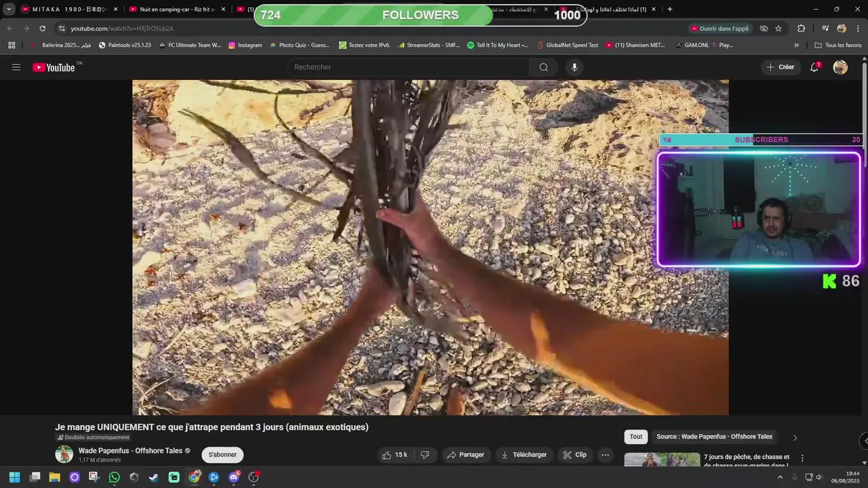Click the S'abonner subscribe button
The image size is (868, 488).
[x=222, y=455]
